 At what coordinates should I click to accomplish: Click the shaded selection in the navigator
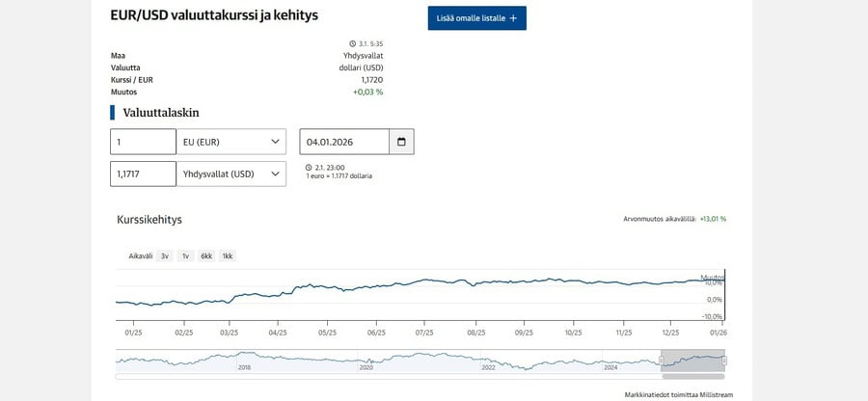(693, 361)
